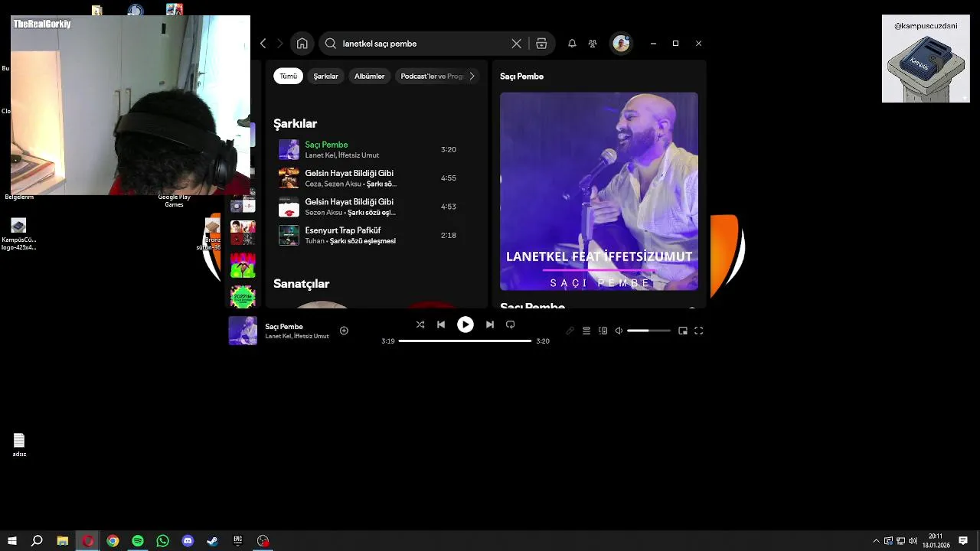This screenshot has height=551, width=980.
Task: Show hidden system tray icons
Action: [876, 541]
